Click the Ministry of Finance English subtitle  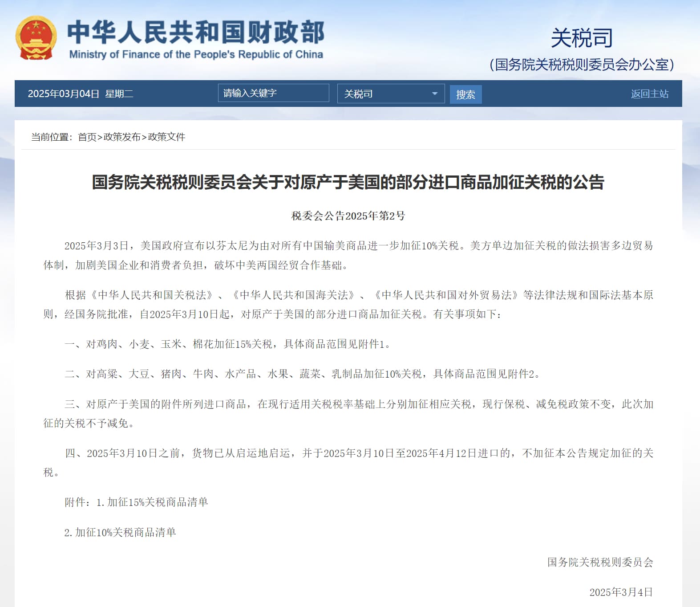(x=196, y=54)
